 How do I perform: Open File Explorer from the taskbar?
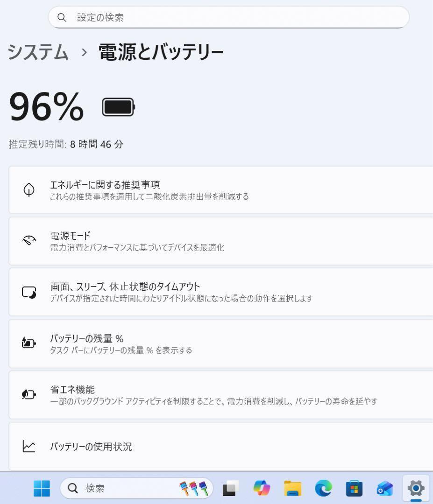293,488
